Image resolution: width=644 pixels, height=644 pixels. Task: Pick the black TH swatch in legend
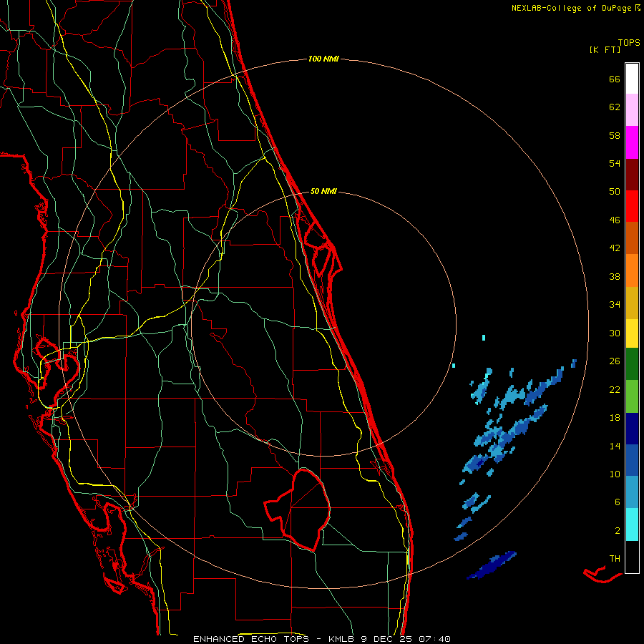pyautogui.click(x=632, y=557)
